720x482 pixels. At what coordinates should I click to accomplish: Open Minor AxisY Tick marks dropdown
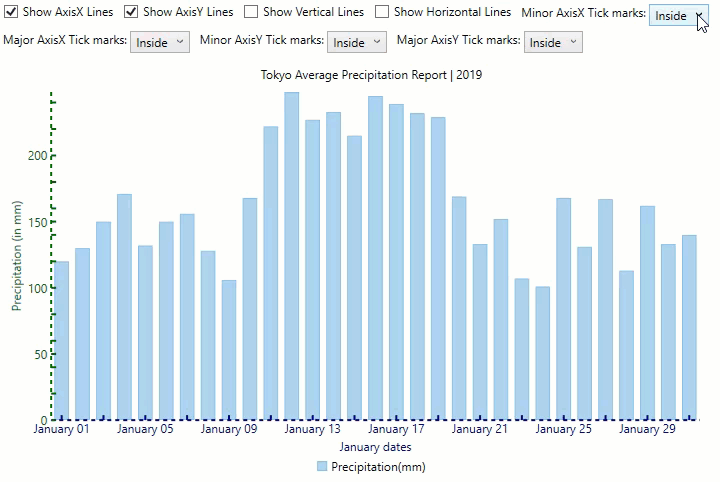[357, 42]
